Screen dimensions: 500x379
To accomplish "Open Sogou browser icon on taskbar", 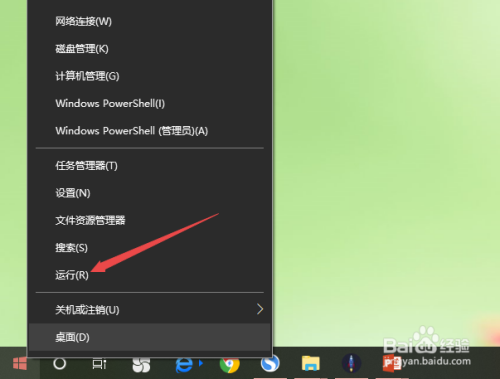I will [270, 363].
